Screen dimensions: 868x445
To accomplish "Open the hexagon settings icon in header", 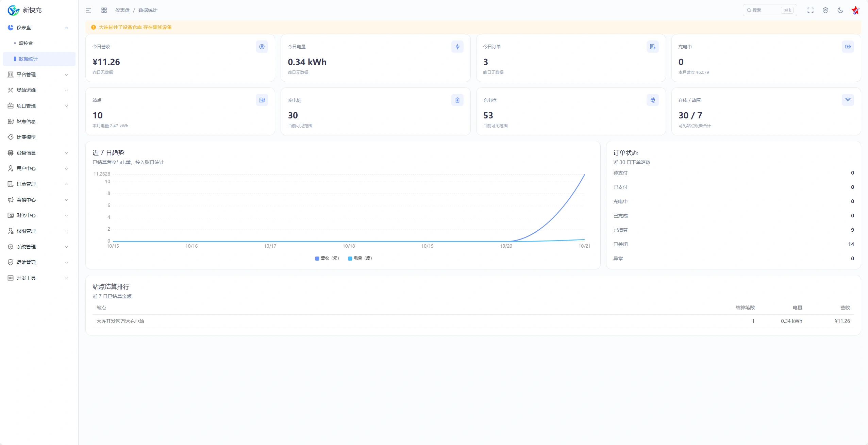I will [825, 10].
